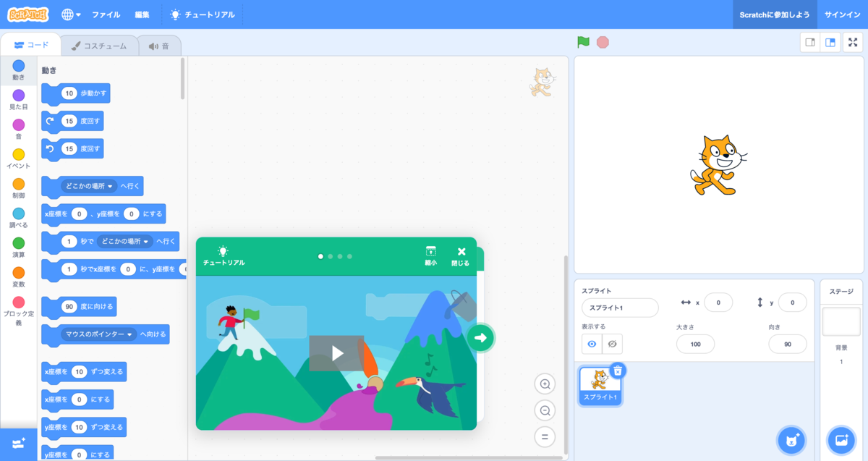Screen dimensions: 868x461
Task: Open チュートリアル from the menu bar
Action: point(202,14)
